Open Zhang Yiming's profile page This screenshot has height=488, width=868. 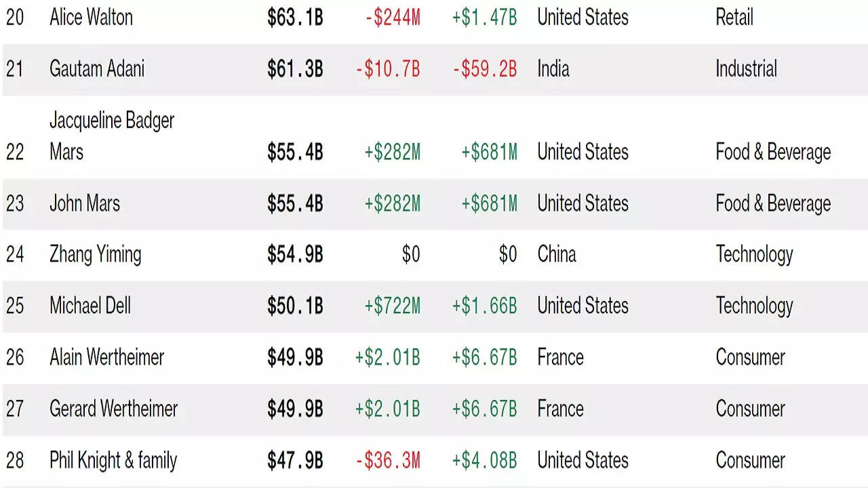click(96, 255)
